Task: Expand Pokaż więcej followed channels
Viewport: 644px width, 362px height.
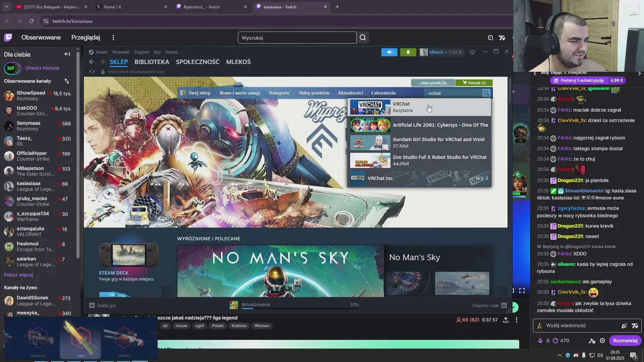Action: tap(19, 275)
